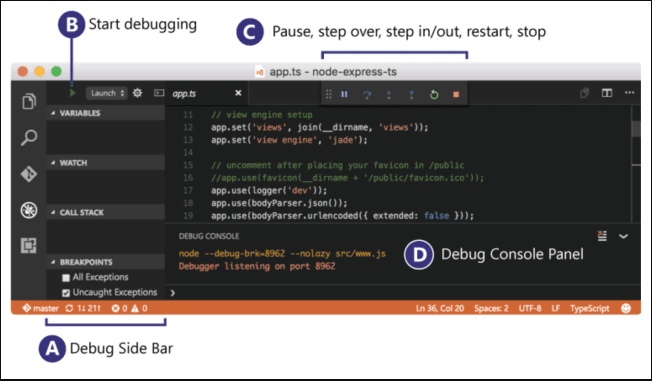Open the Debug view bug icon
This screenshot has width=652, height=381.
[x=29, y=210]
